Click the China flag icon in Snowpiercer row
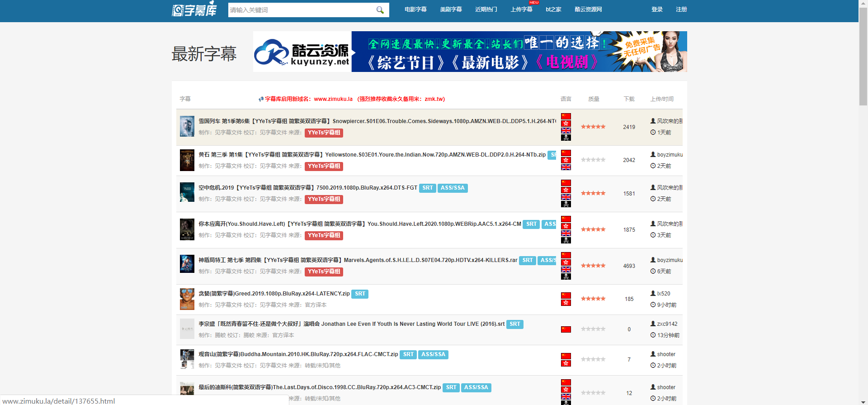This screenshot has height=405, width=868. [566, 116]
